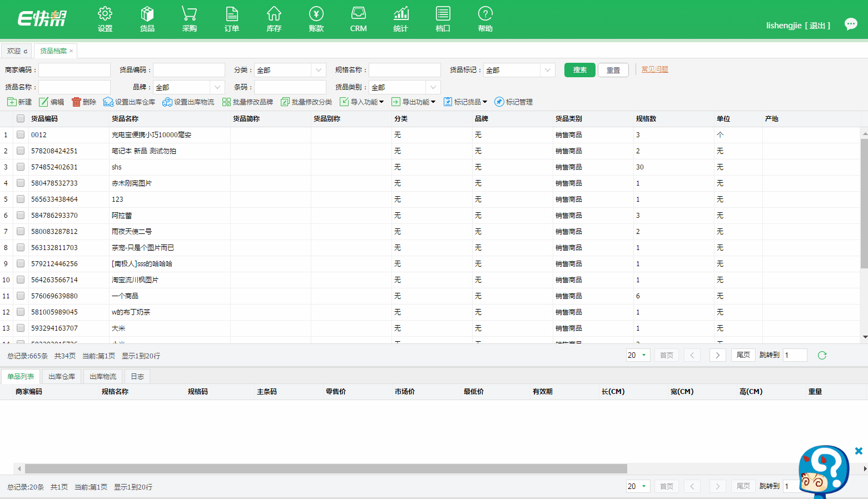The width and height of the screenshot is (868, 499).
Task: Click 批量修改品牌 toolbar item
Action: click(247, 102)
